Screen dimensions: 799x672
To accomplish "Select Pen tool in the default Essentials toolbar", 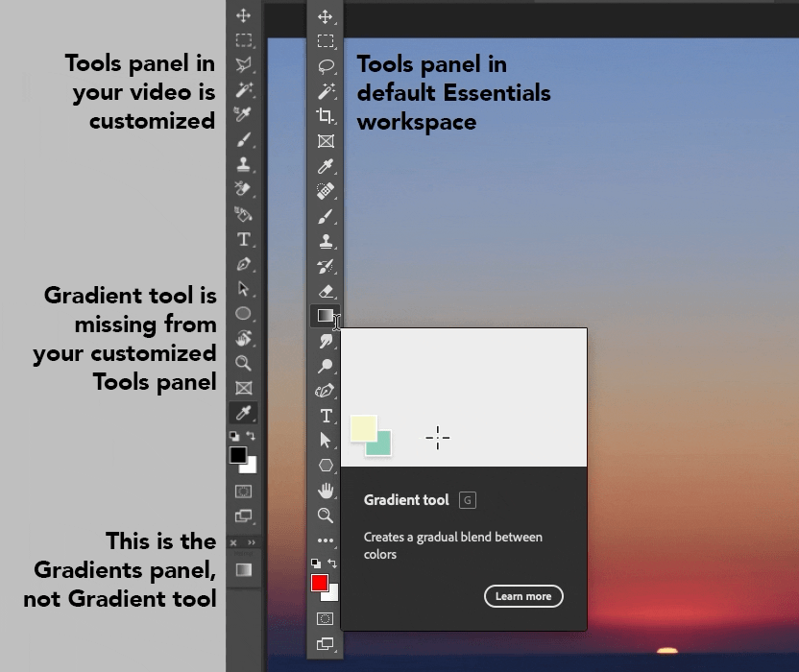I will coord(325,391).
